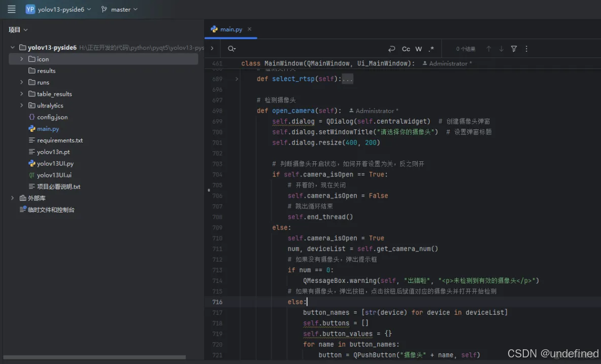Open the yolov13-pyside6 project dropdown
Image resolution: width=601 pixels, height=364 pixels.
tap(58, 9)
